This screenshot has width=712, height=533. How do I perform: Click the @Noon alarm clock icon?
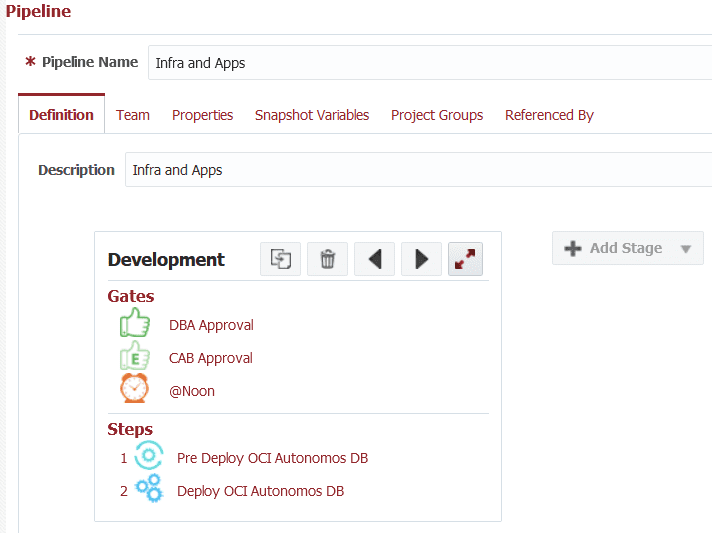point(134,388)
